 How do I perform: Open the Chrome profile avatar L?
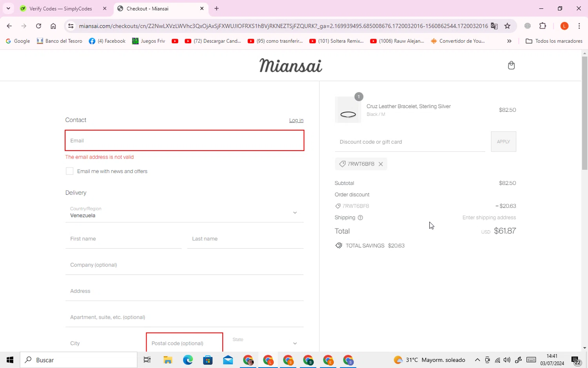tap(564, 26)
